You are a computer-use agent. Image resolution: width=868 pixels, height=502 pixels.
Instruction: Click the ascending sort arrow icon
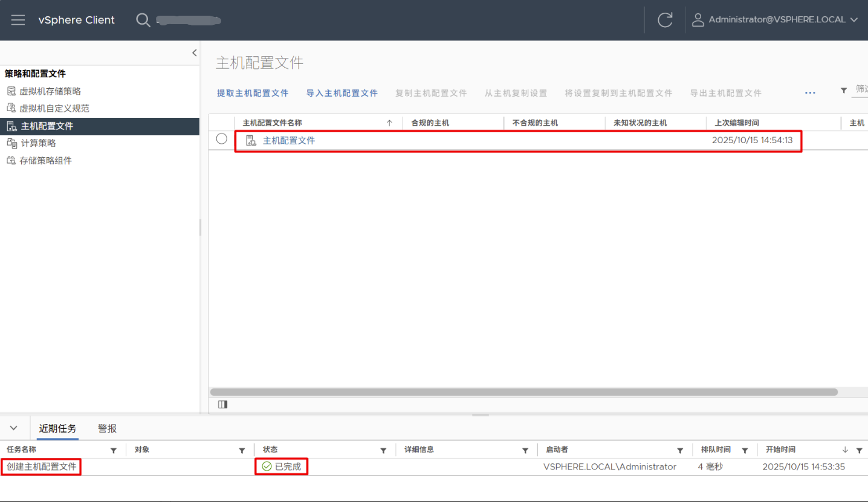pos(390,123)
